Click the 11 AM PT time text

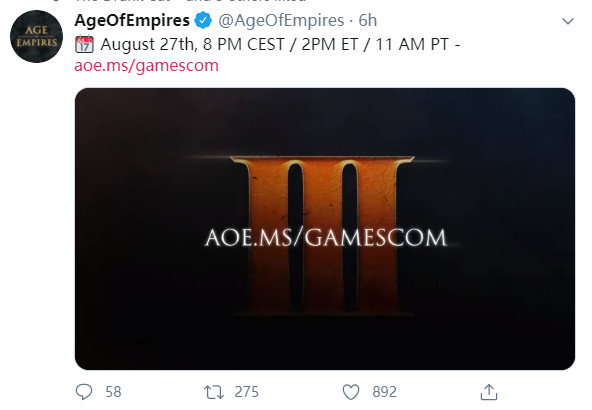coord(412,44)
